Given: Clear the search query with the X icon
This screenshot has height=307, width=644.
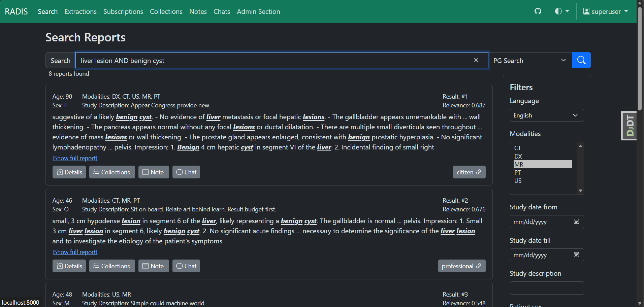Looking at the screenshot, I should (x=476, y=60).
